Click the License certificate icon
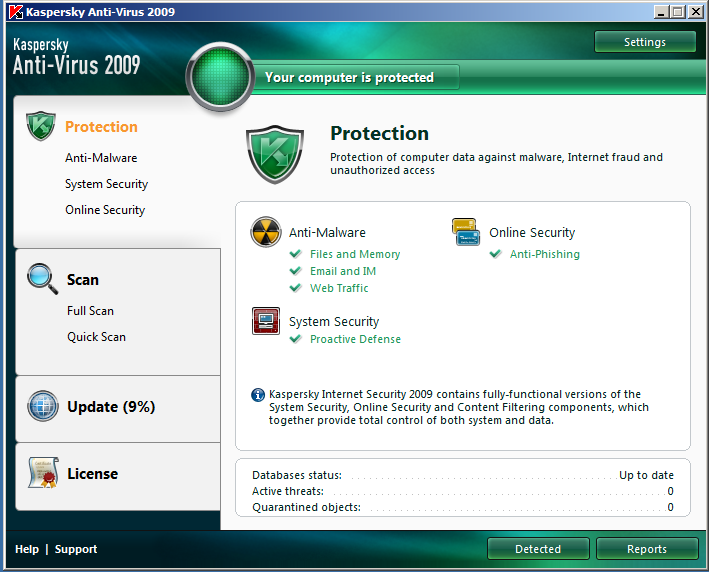709x572 pixels. 43,473
